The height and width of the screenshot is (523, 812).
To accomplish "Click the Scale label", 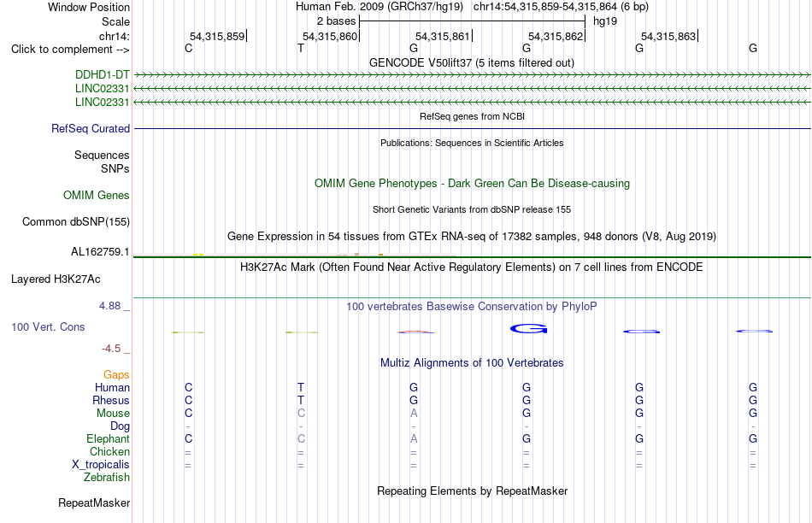I will point(115,21).
